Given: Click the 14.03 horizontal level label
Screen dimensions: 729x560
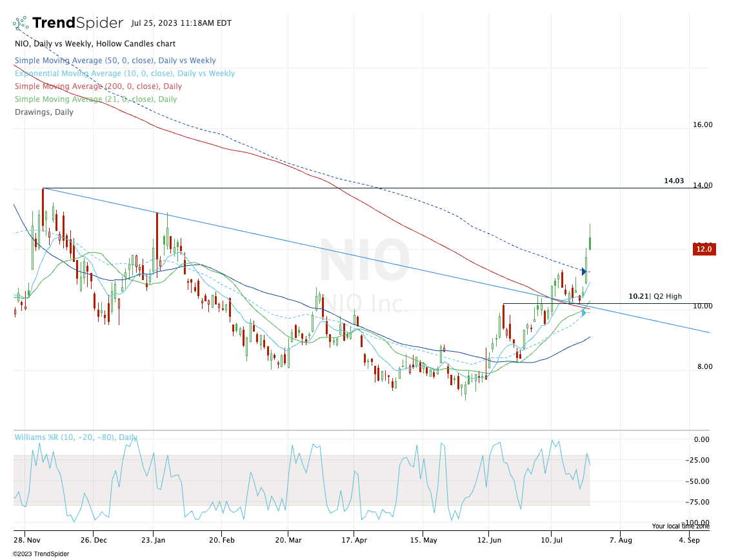Looking at the screenshot, I should 674,181.
